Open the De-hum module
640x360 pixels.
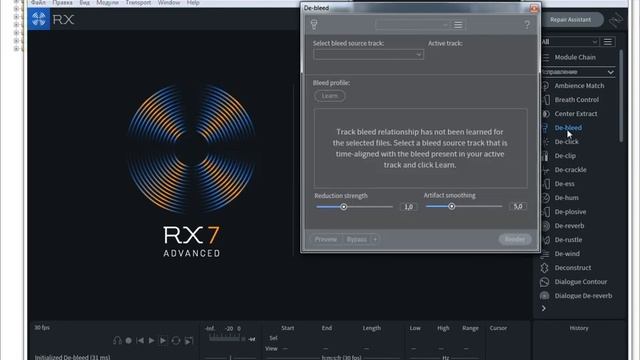tap(566, 198)
